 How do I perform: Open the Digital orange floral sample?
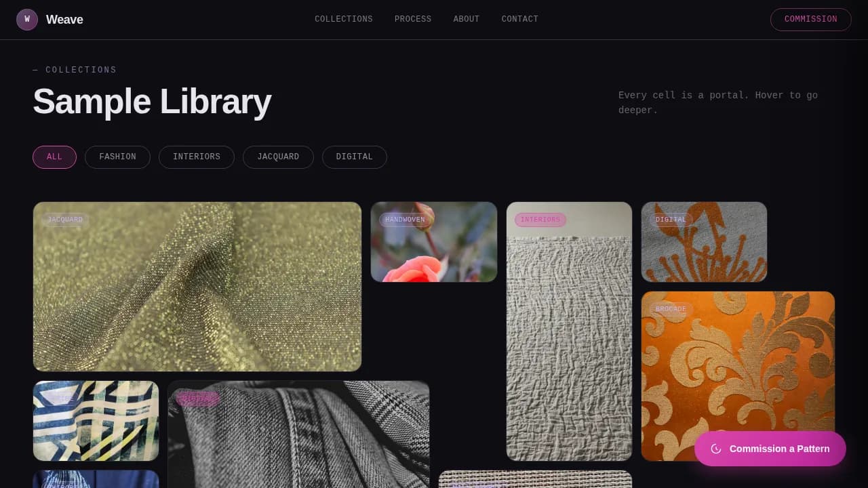pyautogui.click(x=704, y=242)
